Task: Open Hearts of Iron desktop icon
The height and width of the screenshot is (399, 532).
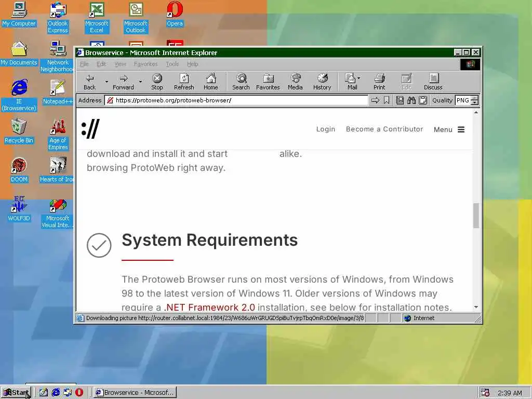Action: pos(58,170)
